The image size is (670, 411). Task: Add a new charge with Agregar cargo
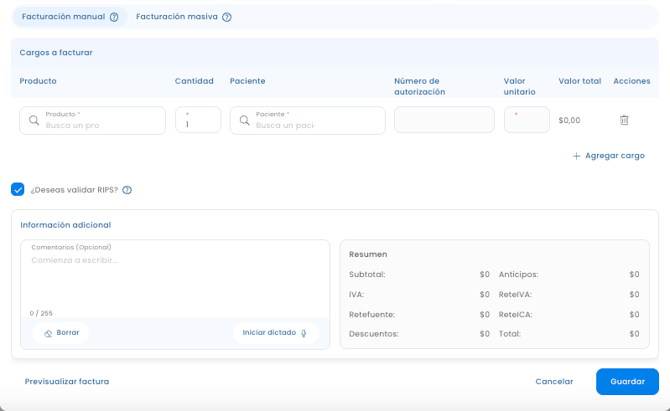[x=608, y=156]
